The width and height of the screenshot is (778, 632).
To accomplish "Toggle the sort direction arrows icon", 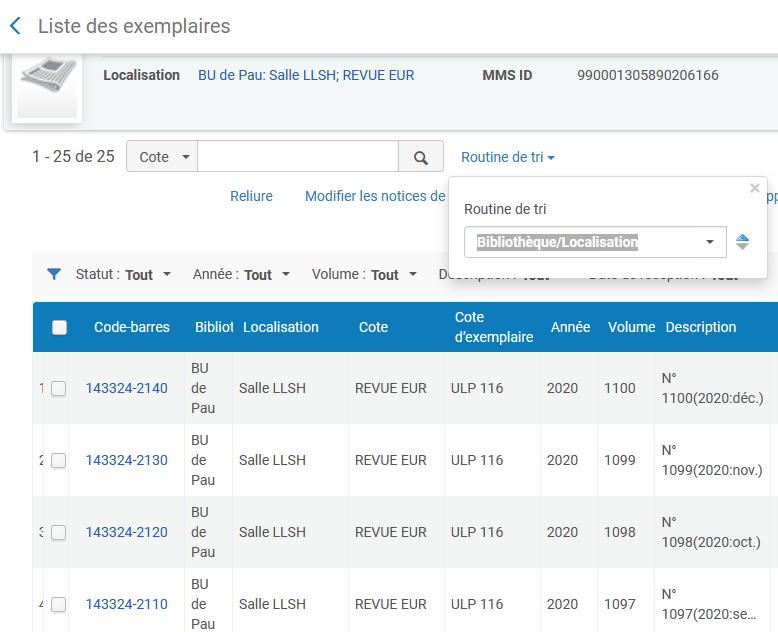I will click(x=742, y=242).
